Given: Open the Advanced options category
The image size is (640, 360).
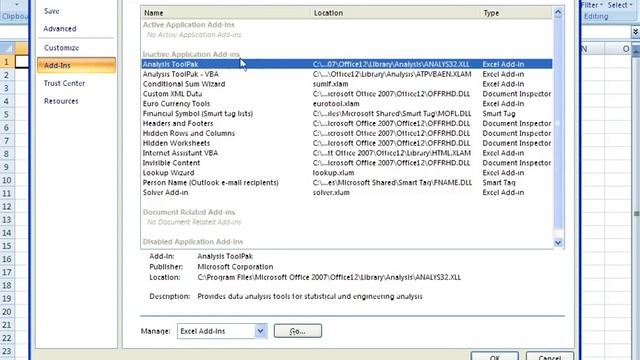Looking at the screenshot, I should 60,29.
